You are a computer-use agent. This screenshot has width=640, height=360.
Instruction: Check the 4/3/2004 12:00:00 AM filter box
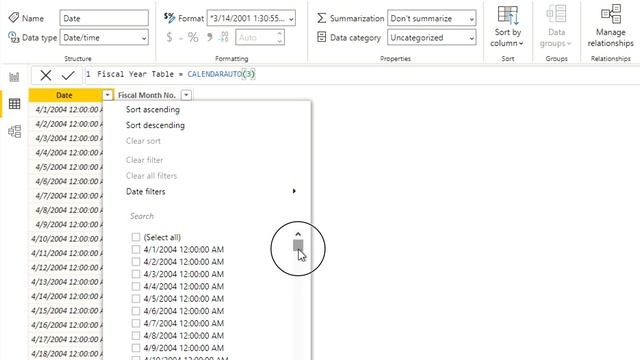click(x=136, y=274)
